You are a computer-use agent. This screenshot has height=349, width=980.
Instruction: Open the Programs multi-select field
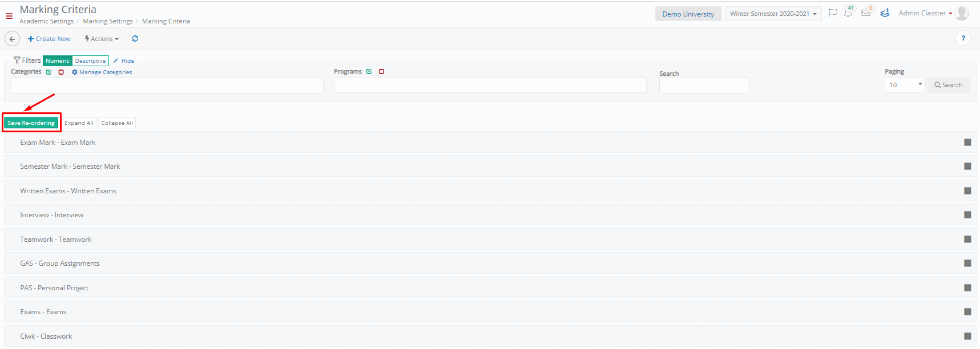pos(490,85)
